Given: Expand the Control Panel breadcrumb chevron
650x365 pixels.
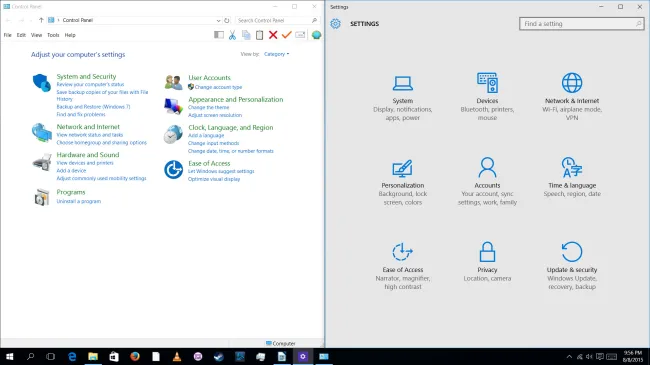Looking at the screenshot, I should point(58,20).
